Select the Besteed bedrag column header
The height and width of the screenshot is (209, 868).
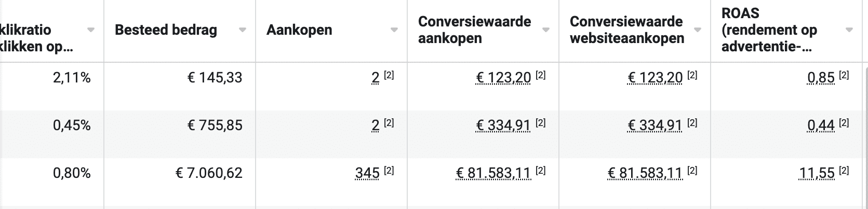tap(166, 30)
